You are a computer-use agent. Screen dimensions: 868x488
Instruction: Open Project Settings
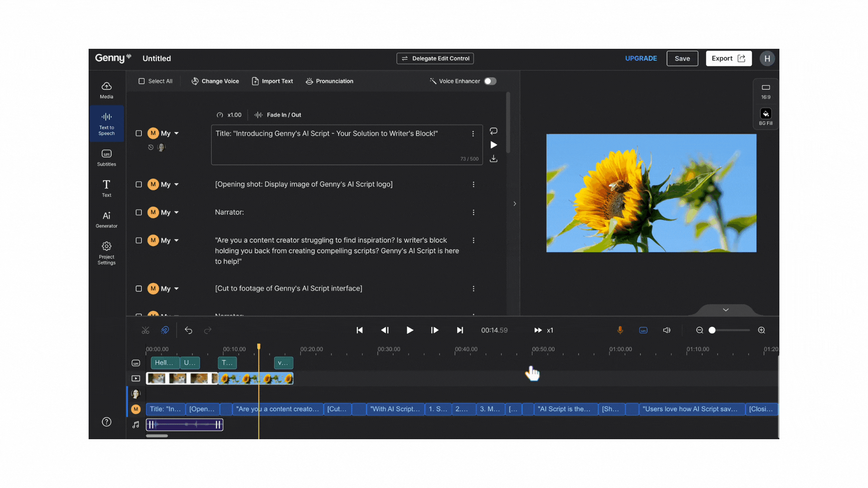(106, 252)
